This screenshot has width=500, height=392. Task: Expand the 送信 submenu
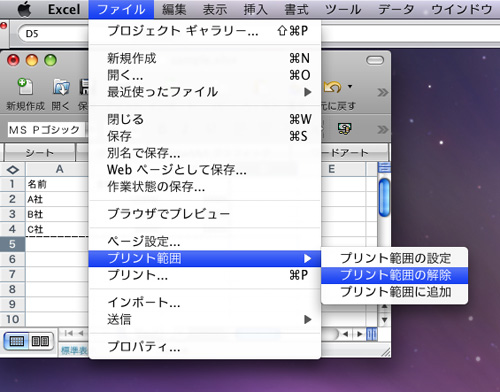pyautogui.click(x=205, y=319)
